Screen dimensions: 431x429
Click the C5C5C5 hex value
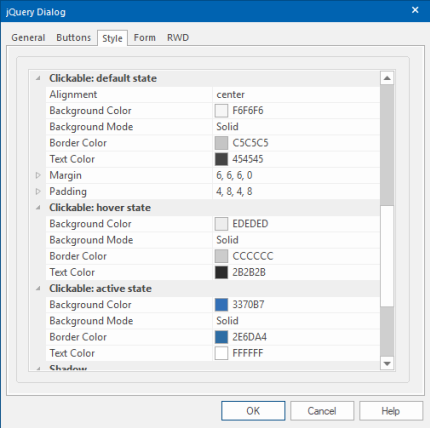pos(250,143)
